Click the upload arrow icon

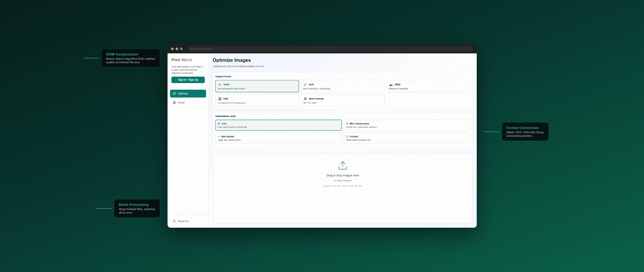tap(343, 165)
